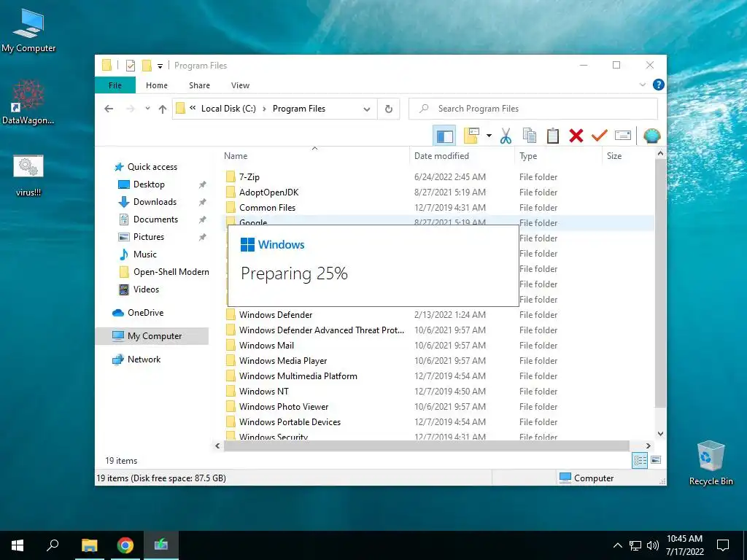Select the AdoptOpenJDK folder
The width and height of the screenshot is (747, 560).
coord(268,192)
